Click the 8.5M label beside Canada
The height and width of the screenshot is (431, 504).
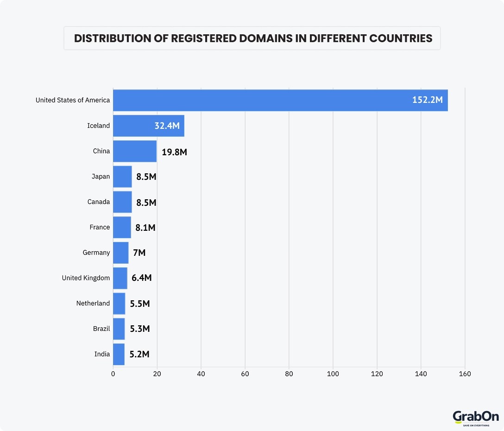[146, 203]
